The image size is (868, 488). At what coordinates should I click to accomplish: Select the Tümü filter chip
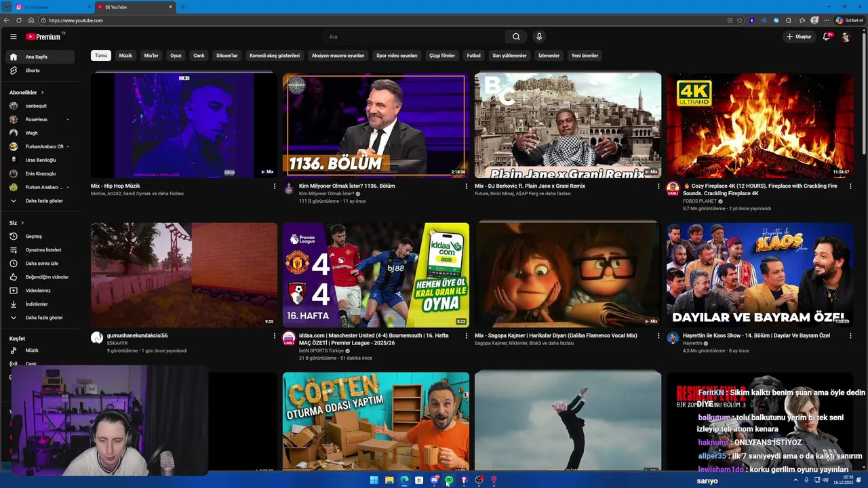point(101,56)
